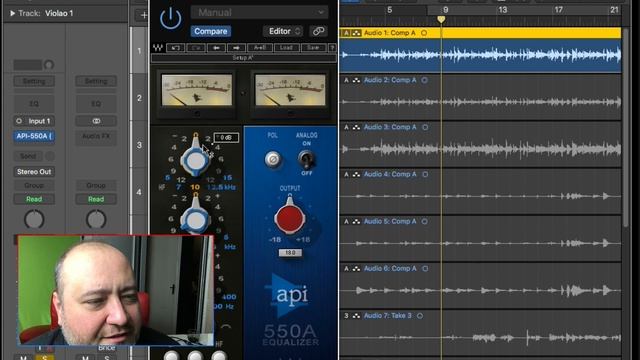
Task: Click the Save preset button
Action: point(313,48)
